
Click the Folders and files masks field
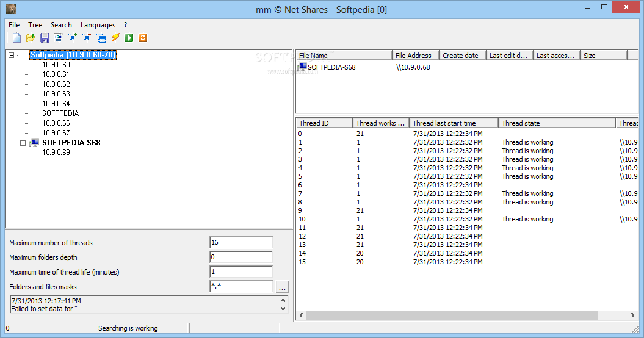(241, 286)
